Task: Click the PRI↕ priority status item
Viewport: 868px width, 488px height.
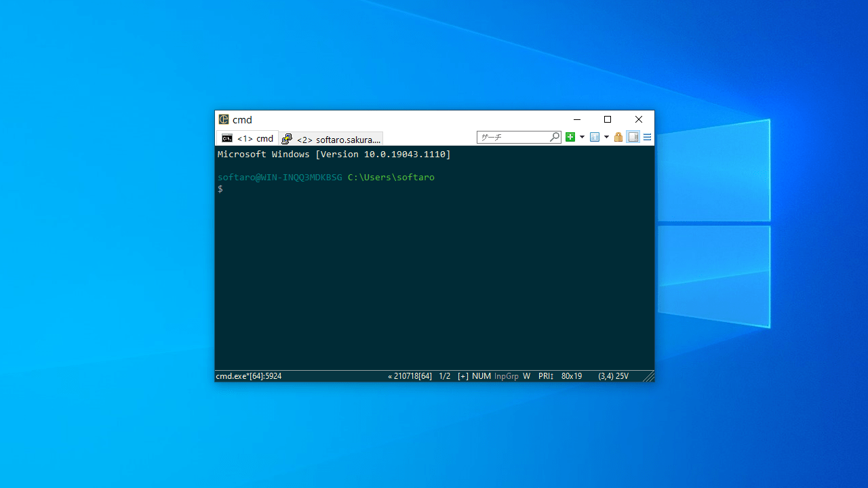Action: [x=546, y=376]
